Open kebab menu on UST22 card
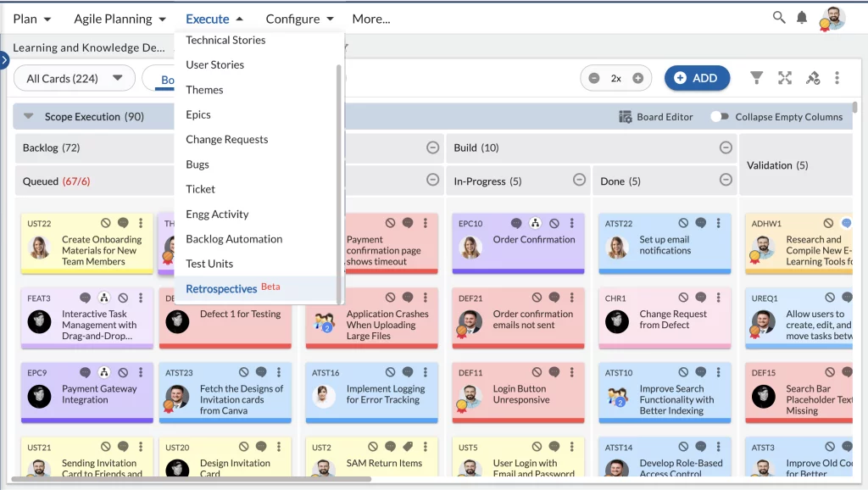 coord(141,223)
